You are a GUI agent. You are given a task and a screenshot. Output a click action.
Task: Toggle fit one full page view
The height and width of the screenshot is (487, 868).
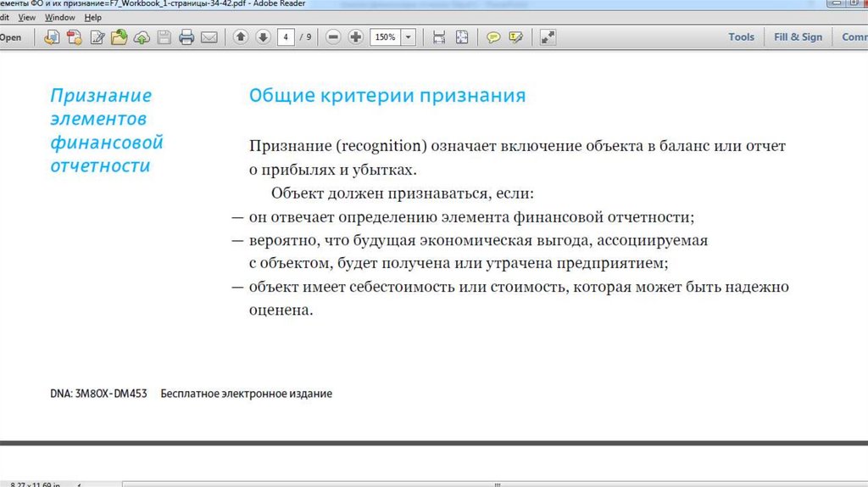(x=462, y=37)
